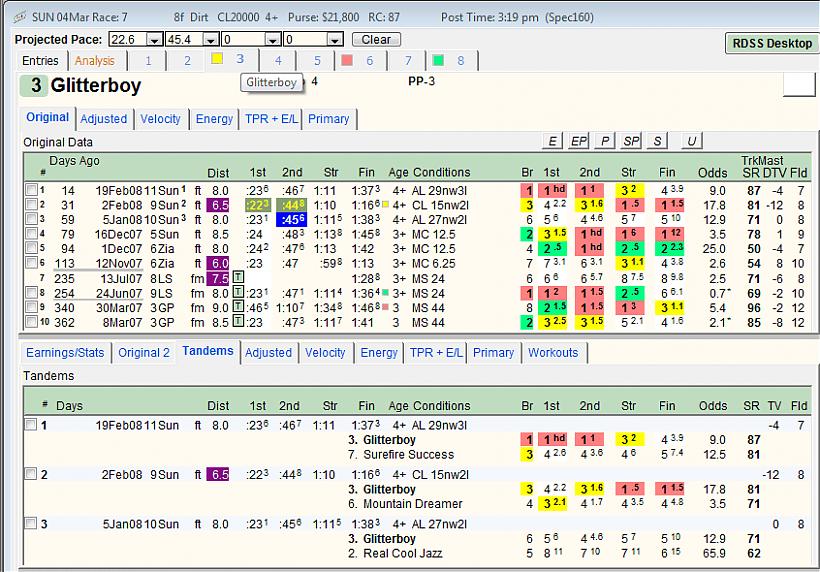Click the yellow square marker on tab 3

[x=217, y=59]
